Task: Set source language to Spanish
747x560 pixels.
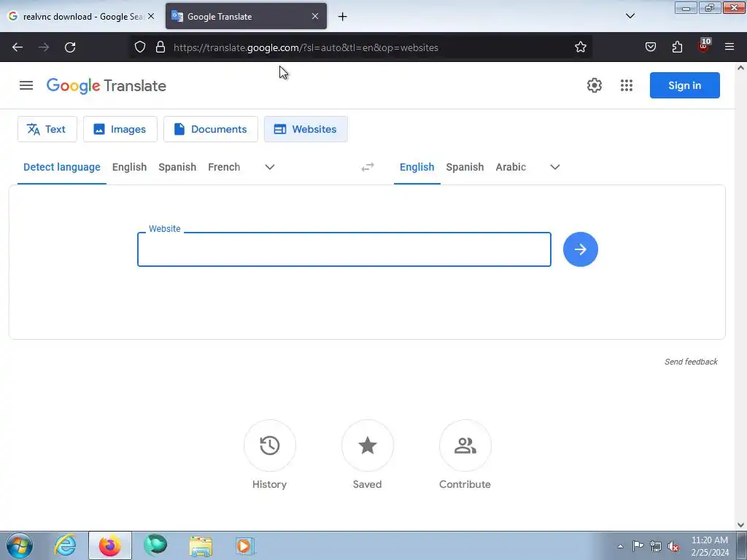Action: 177,167
